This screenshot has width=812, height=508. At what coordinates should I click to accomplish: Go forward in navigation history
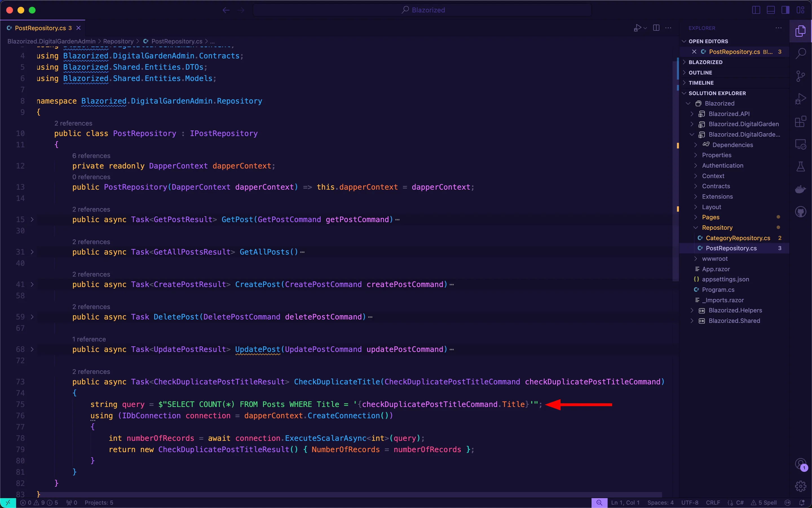click(241, 10)
